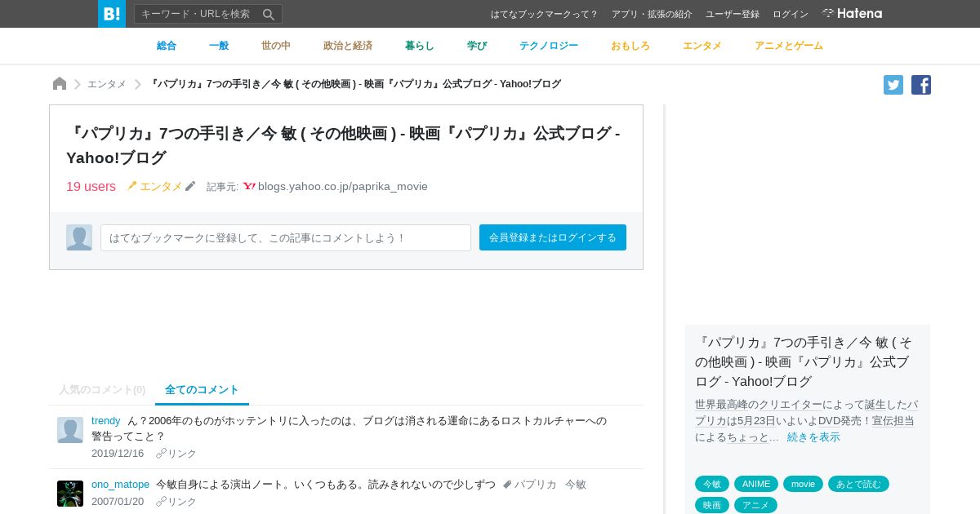The width and height of the screenshot is (980, 514).
Task: Click 映画 sidebar tag pill
Action: (x=712, y=505)
